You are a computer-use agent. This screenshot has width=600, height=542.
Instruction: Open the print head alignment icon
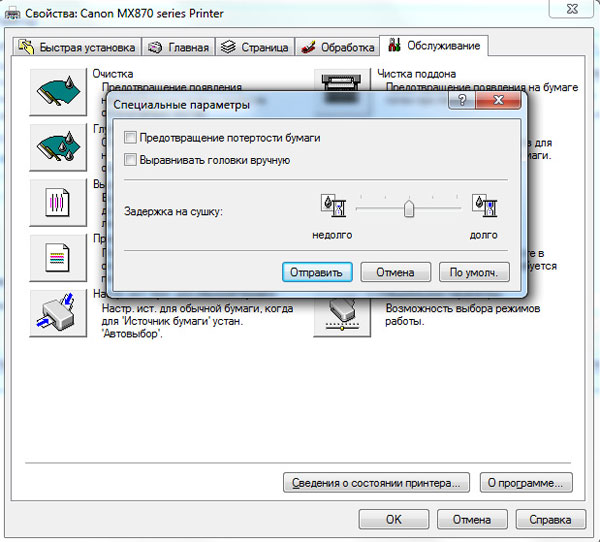58,202
